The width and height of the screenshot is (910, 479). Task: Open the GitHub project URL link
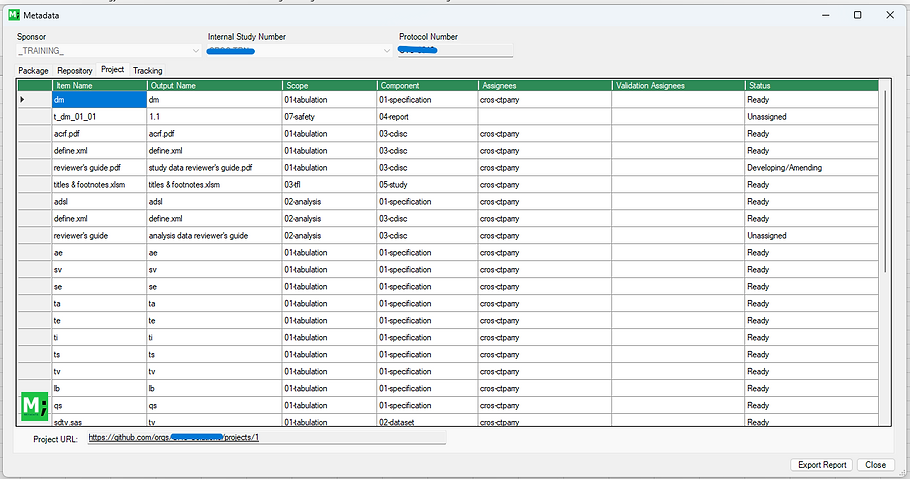click(x=174, y=437)
